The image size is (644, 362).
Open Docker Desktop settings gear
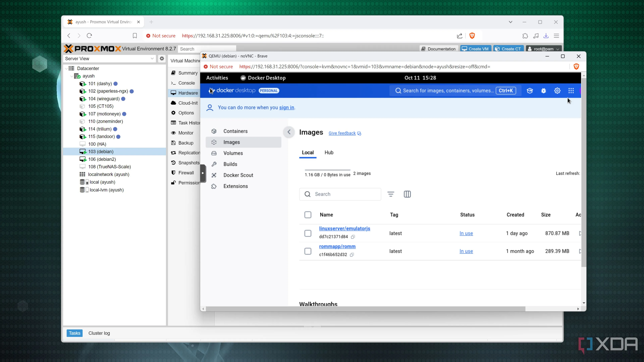click(x=557, y=91)
